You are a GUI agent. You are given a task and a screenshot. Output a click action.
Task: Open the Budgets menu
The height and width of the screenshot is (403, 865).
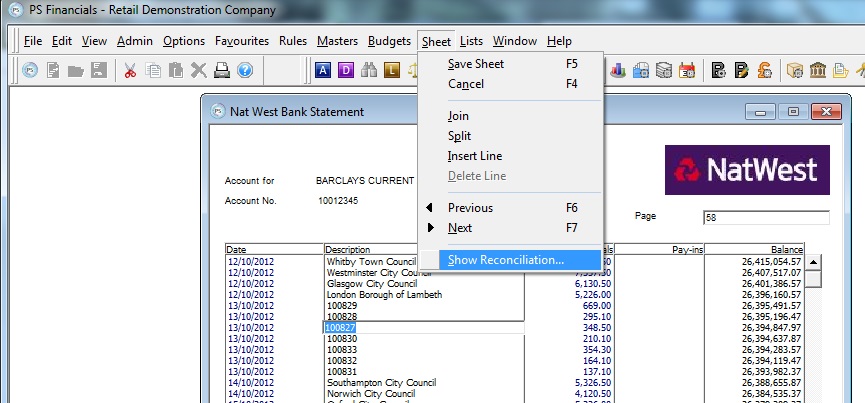[389, 41]
